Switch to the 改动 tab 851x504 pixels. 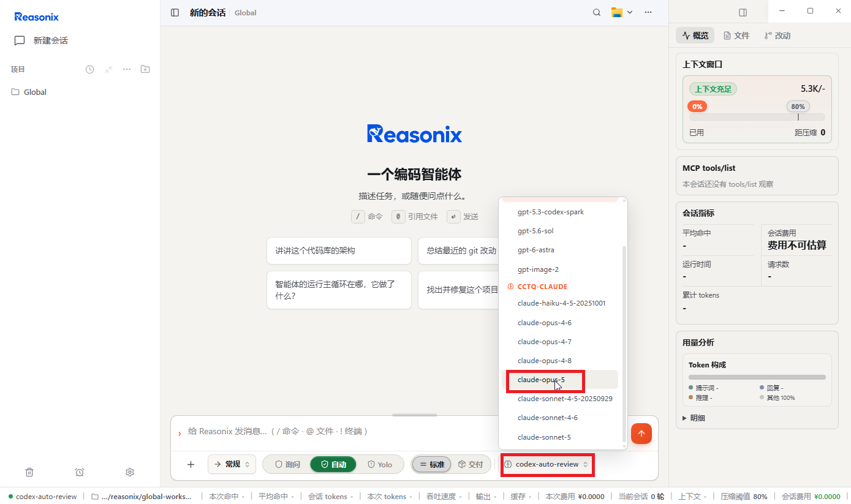tap(777, 36)
